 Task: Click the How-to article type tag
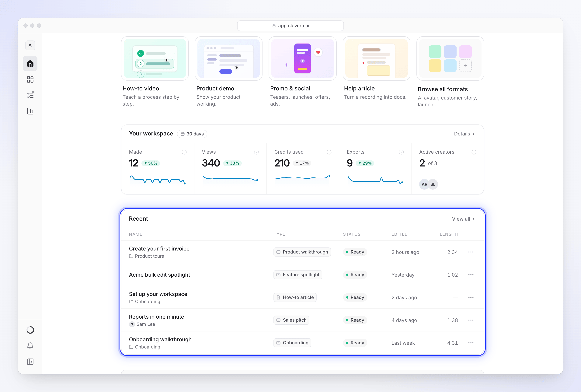click(295, 297)
